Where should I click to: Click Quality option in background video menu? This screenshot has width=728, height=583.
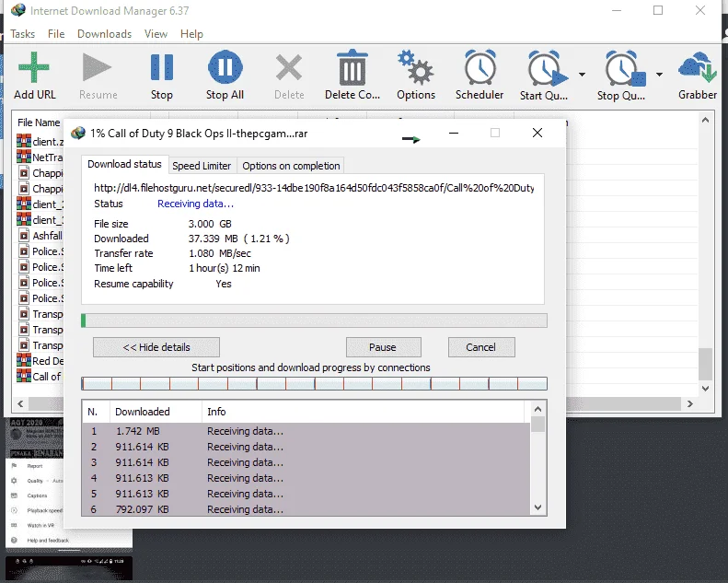[x=35, y=481]
